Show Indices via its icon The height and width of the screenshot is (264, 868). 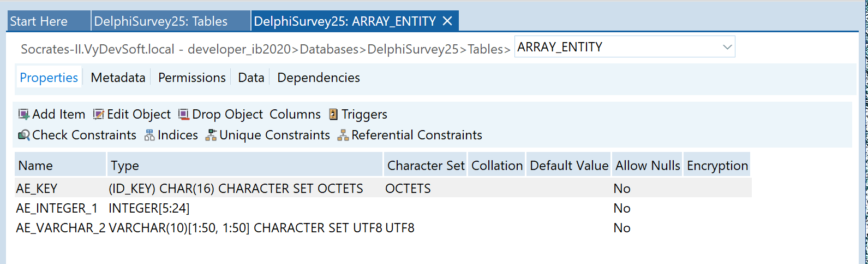coord(149,135)
